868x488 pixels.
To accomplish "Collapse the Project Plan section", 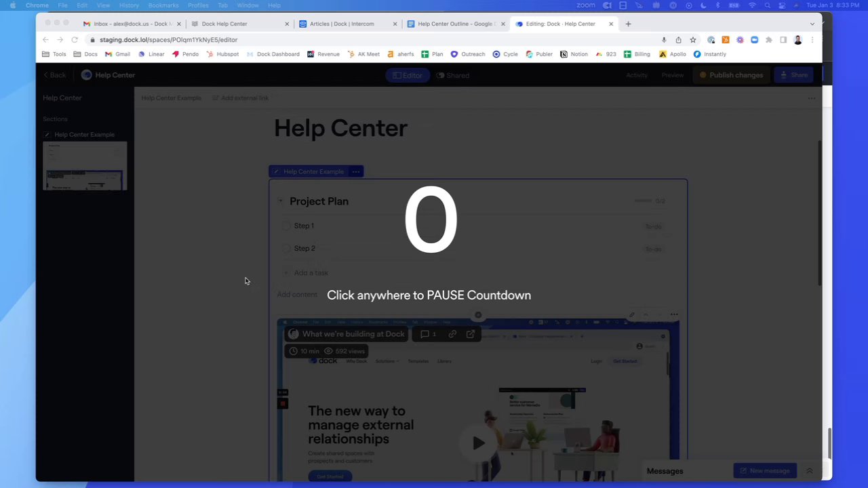I will 280,201.
